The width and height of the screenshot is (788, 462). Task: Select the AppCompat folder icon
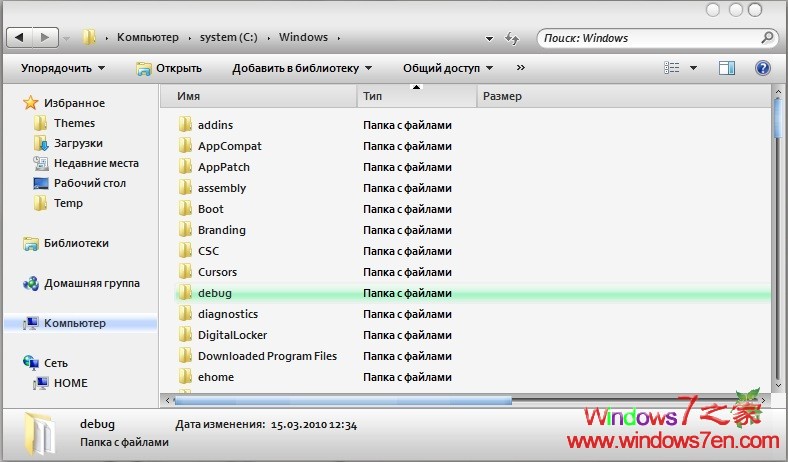185,146
